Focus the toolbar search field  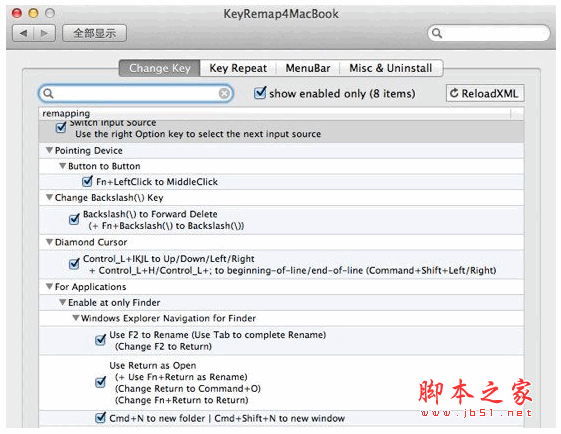pos(489,33)
